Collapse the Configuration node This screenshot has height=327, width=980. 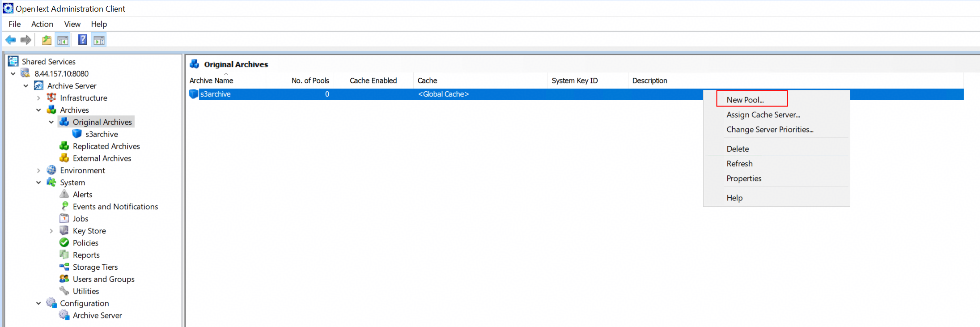[38, 303]
